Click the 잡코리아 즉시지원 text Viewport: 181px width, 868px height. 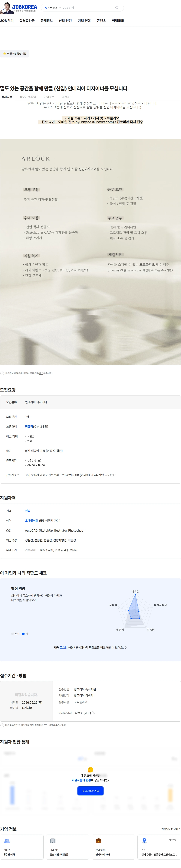[85, 689]
